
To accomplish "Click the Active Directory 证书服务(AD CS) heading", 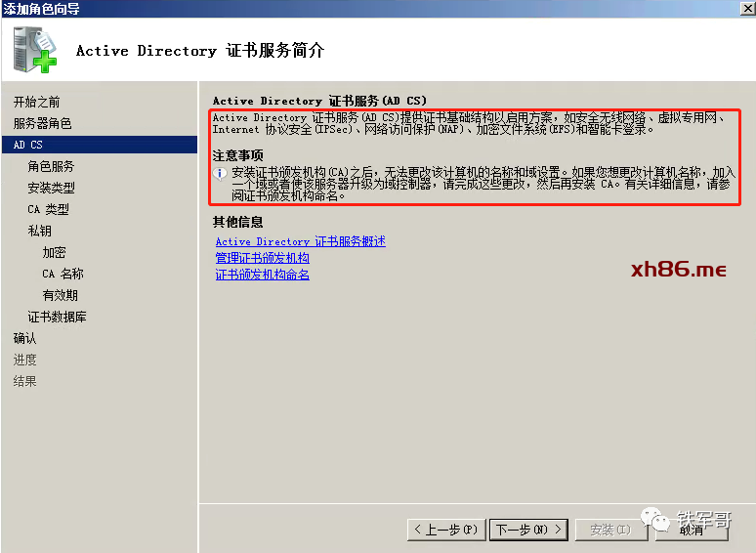I will (x=319, y=101).
